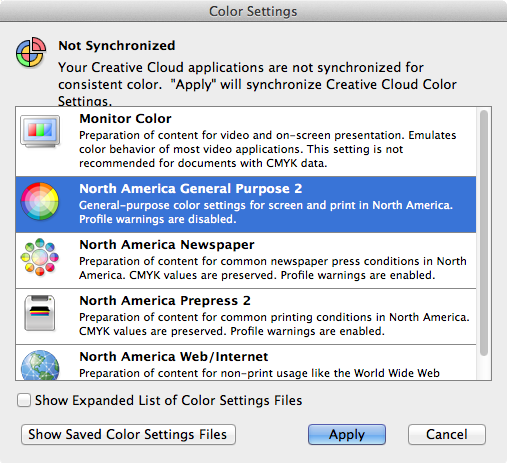Cancel the Color Settings dialog

click(x=447, y=434)
